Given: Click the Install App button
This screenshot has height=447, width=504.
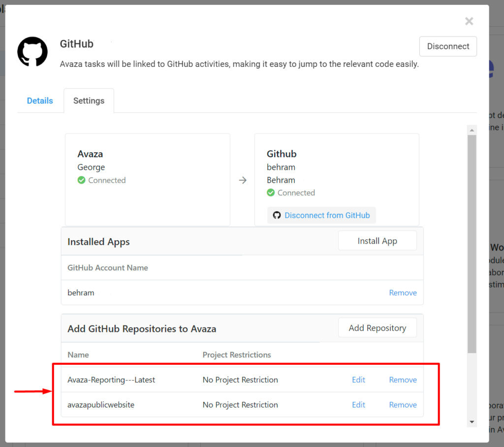Looking at the screenshot, I should click(378, 241).
